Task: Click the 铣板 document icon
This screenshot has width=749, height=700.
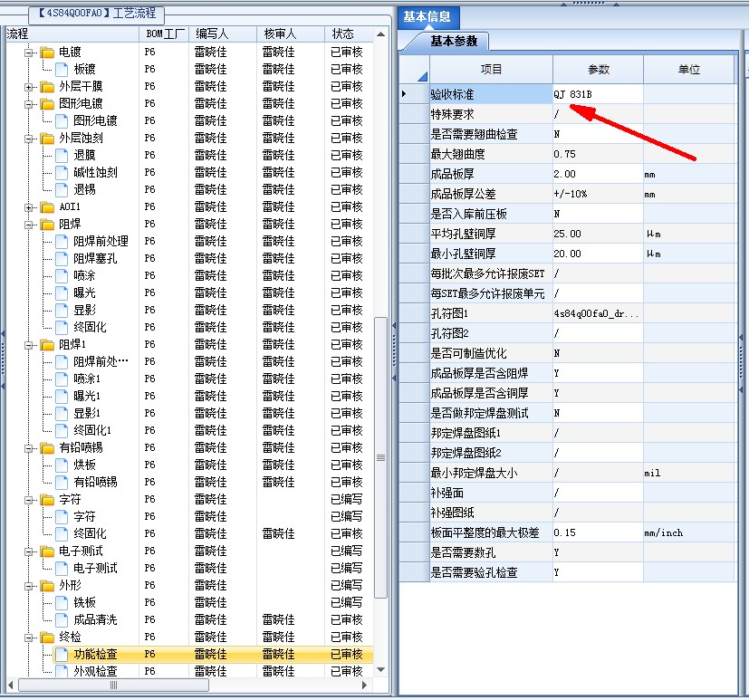Action: tap(62, 602)
